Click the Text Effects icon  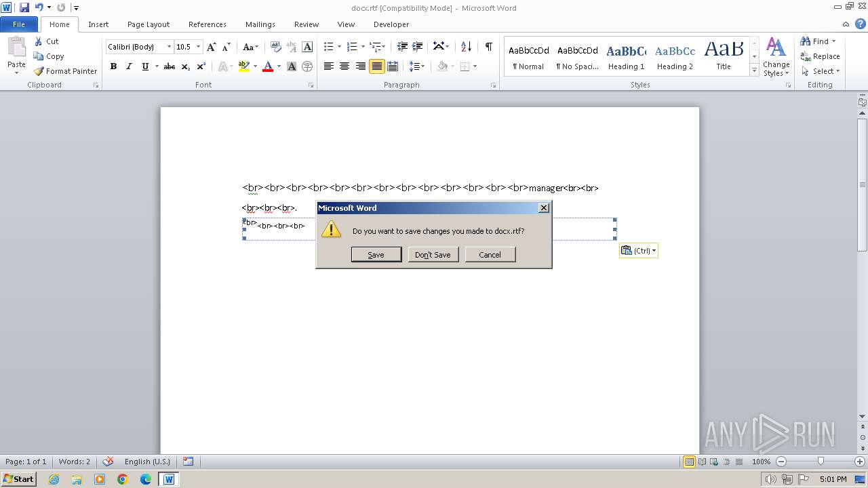(x=222, y=66)
